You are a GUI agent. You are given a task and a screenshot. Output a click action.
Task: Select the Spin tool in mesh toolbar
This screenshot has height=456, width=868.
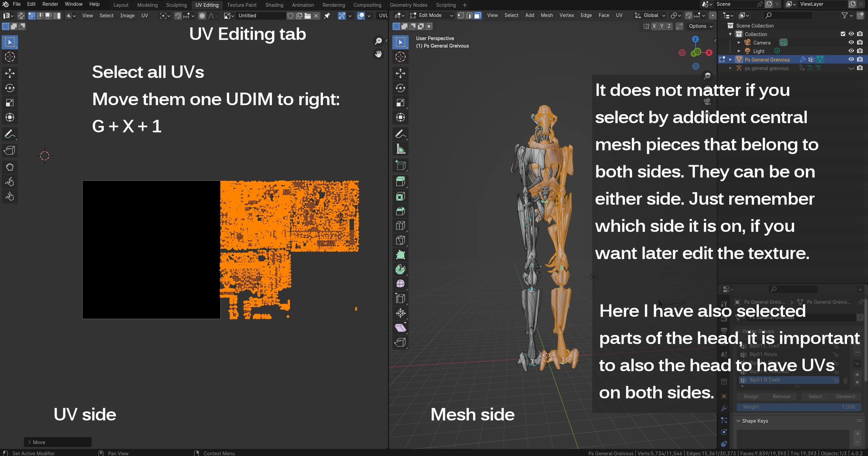[x=401, y=269]
